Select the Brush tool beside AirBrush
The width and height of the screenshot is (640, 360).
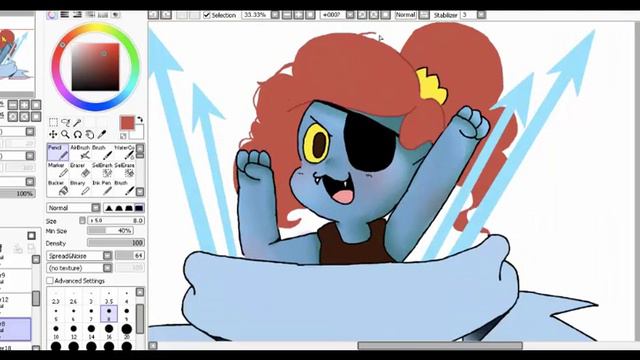click(x=102, y=152)
